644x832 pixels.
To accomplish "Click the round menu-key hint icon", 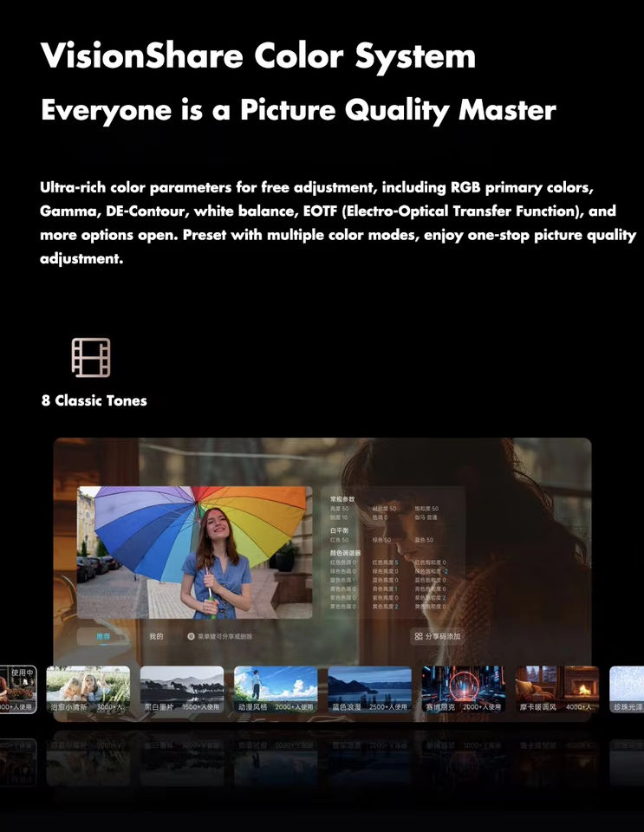I will point(191,636).
